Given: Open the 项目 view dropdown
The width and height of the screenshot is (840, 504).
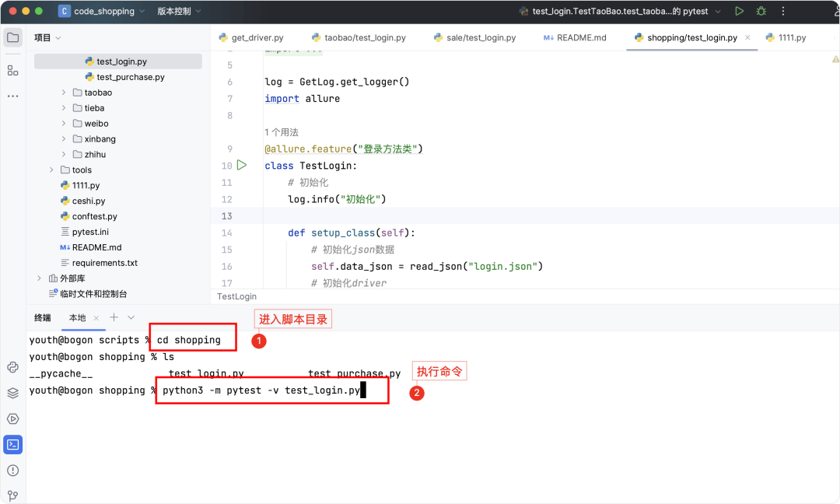Looking at the screenshot, I should tap(47, 37).
